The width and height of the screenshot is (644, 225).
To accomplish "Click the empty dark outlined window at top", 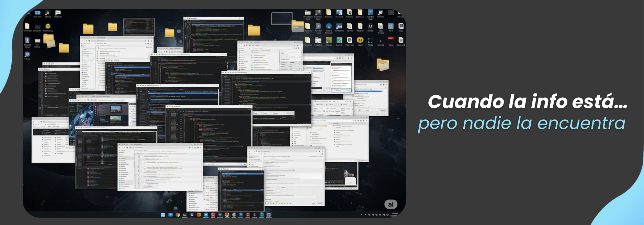I will 282,19.
